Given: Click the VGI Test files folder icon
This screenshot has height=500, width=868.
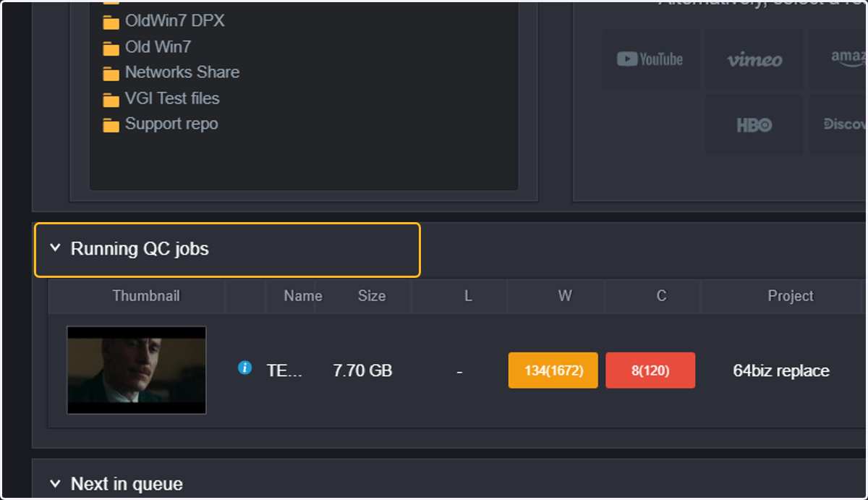Looking at the screenshot, I should tap(111, 100).
